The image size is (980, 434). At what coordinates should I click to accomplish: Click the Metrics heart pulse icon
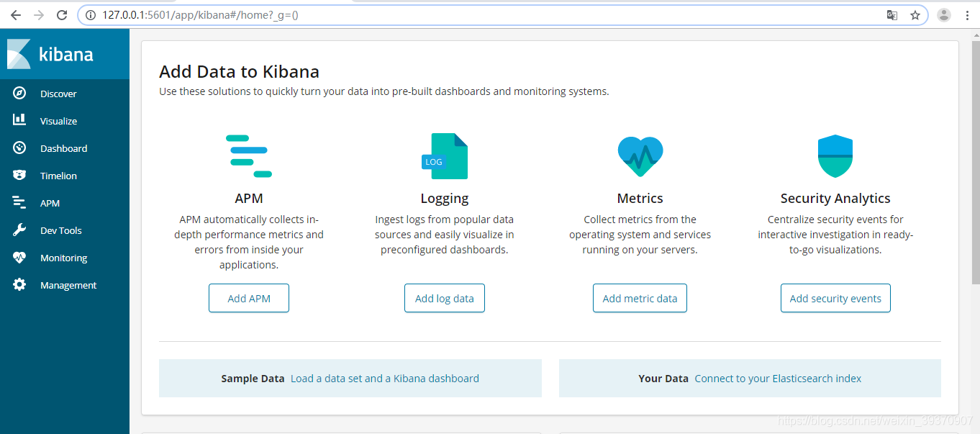(640, 156)
